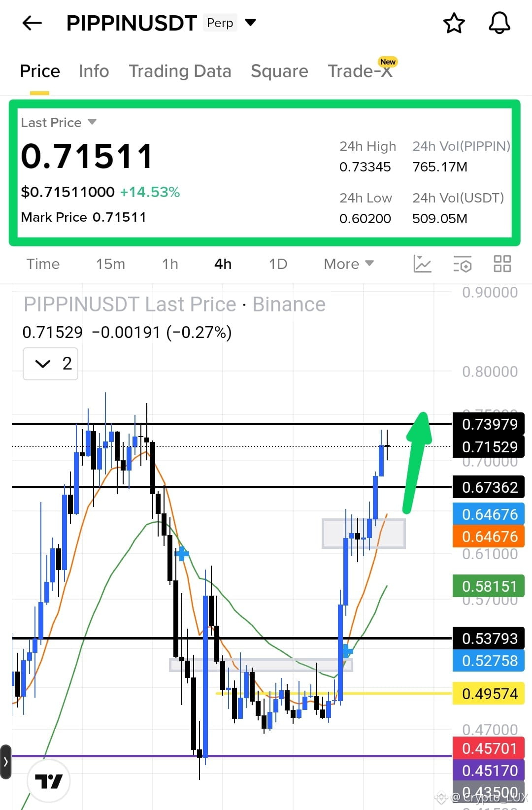
Task: Click the blue 0.64676 price label
Action: (489, 514)
